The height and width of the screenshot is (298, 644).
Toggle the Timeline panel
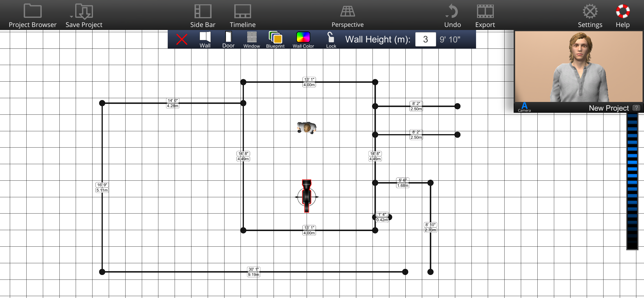pyautogui.click(x=242, y=11)
